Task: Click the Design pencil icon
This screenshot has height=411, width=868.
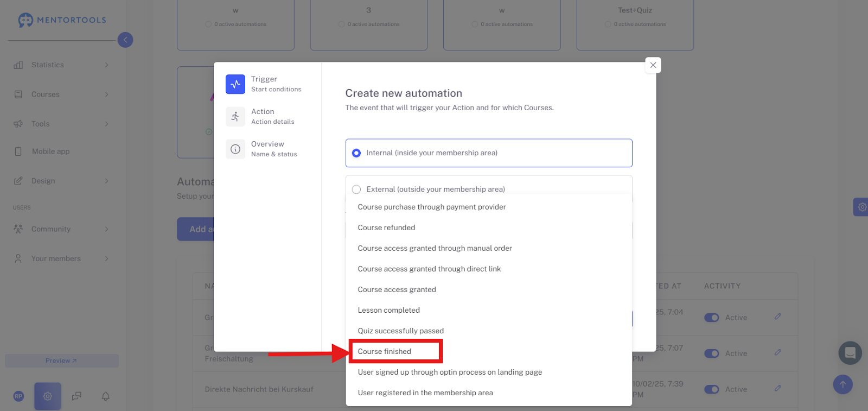Action: tap(18, 181)
